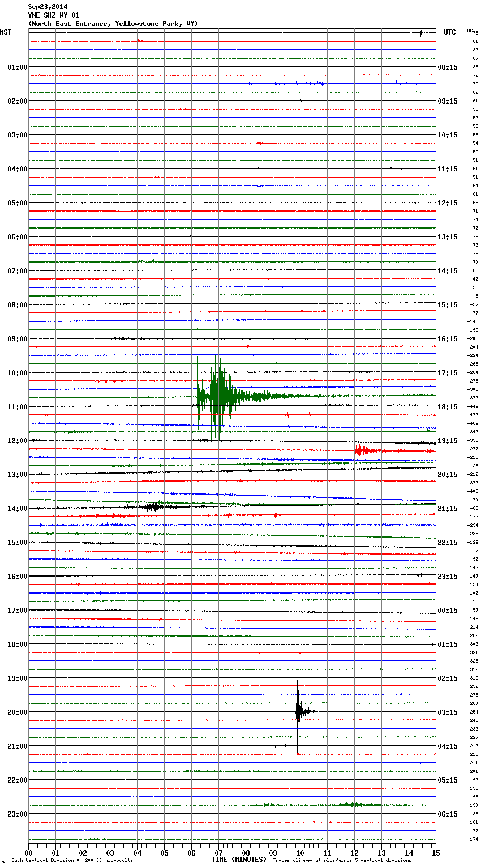Click the 13:15 UTC time label
Viewport: 481px width, 868px height.
point(448,237)
